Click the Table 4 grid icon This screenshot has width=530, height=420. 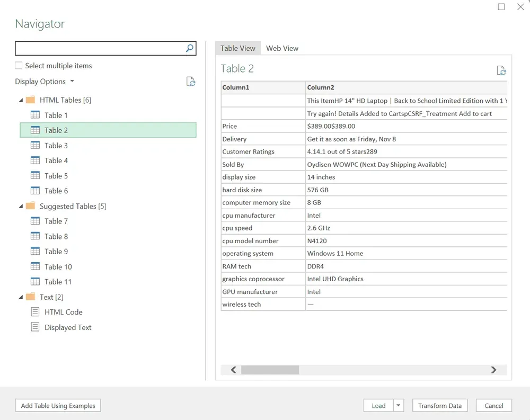pyautogui.click(x=35, y=160)
